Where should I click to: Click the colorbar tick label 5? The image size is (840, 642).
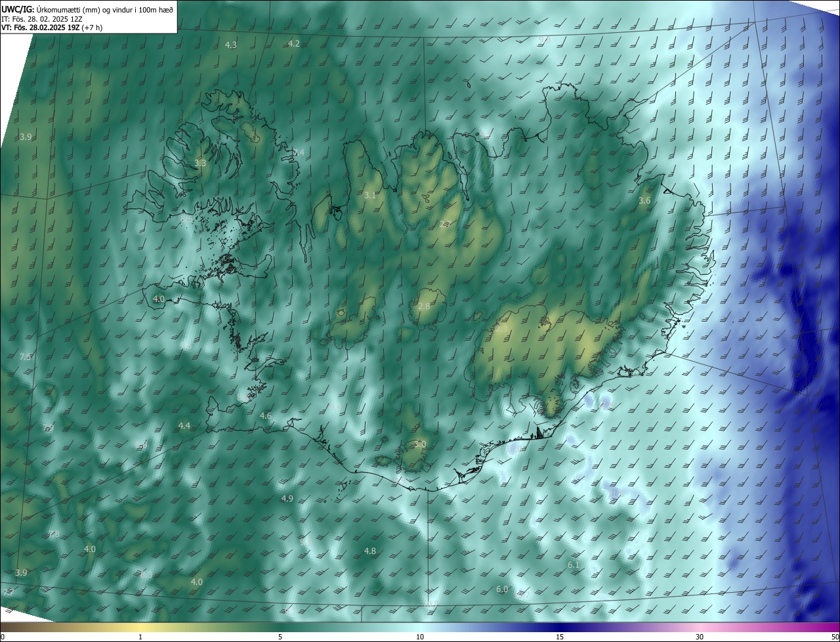pos(280,637)
